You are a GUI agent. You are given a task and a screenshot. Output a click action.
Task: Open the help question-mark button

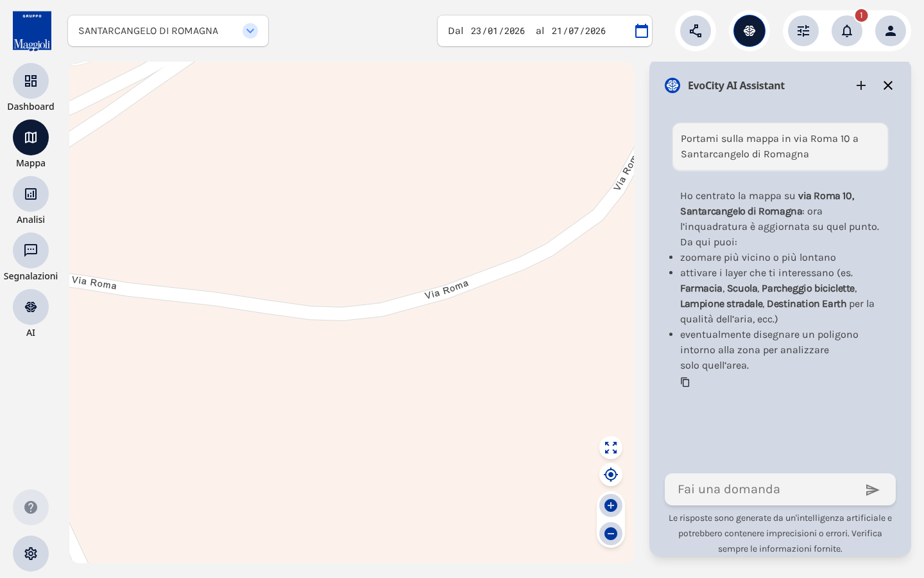pyautogui.click(x=31, y=507)
